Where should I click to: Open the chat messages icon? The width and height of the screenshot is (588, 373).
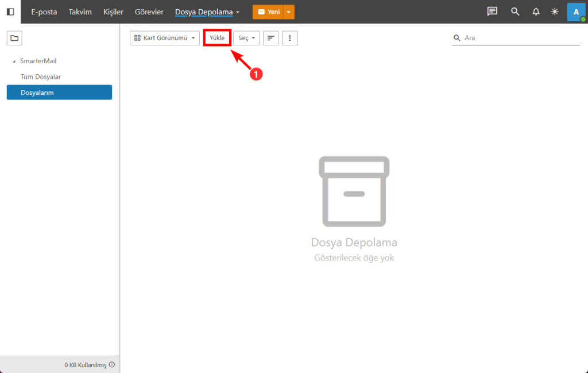[492, 11]
